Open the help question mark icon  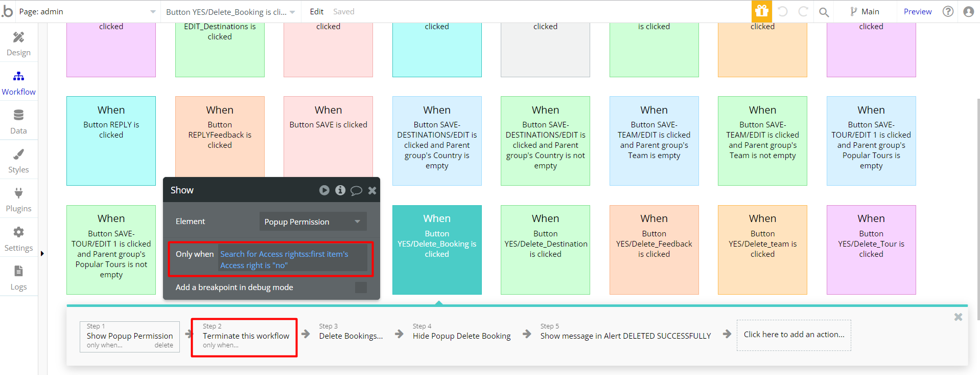pos(948,11)
